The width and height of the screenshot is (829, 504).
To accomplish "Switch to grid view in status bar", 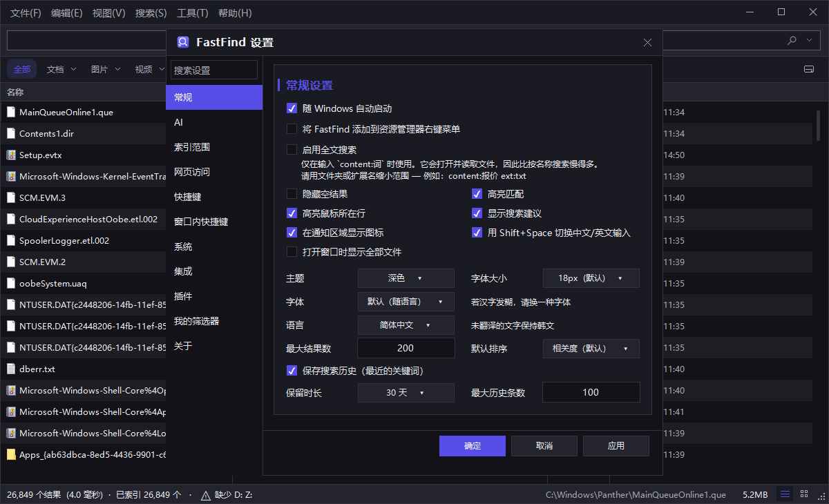I will pos(804,494).
